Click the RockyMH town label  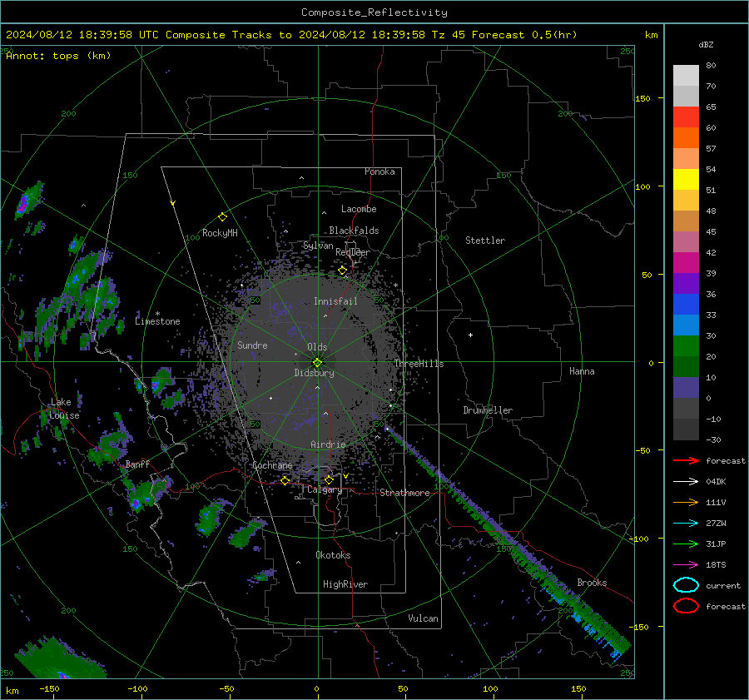click(220, 233)
